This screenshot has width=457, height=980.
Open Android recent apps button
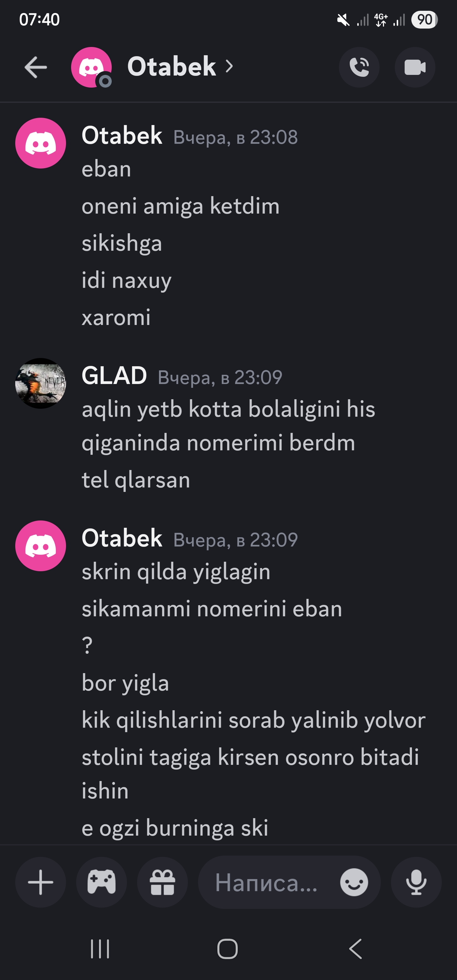click(100, 949)
